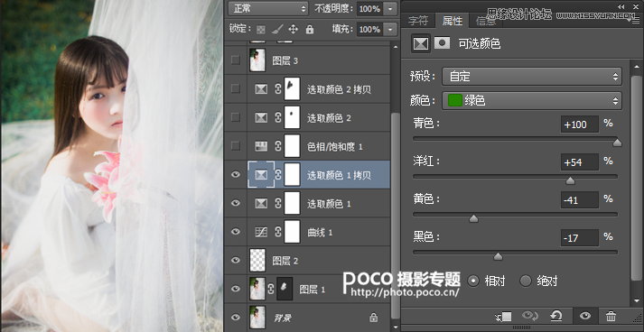Viewport: 644px width, 332px height.
Task: Switch to the 信息 tab
Action: [486, 21]
